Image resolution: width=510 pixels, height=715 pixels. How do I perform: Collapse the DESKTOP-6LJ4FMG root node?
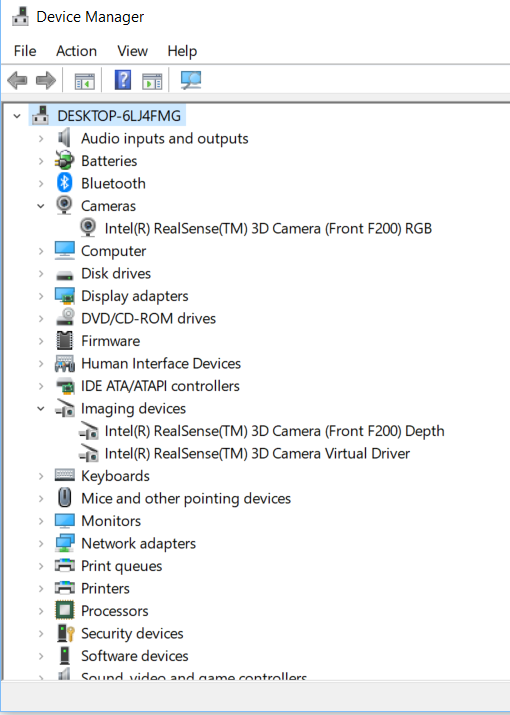point(17,116)
